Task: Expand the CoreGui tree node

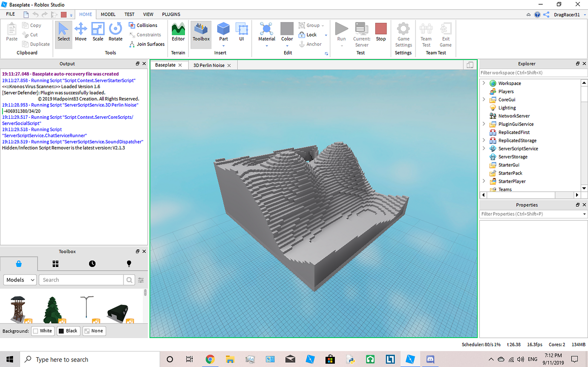Action: click(x=484, y=99)
